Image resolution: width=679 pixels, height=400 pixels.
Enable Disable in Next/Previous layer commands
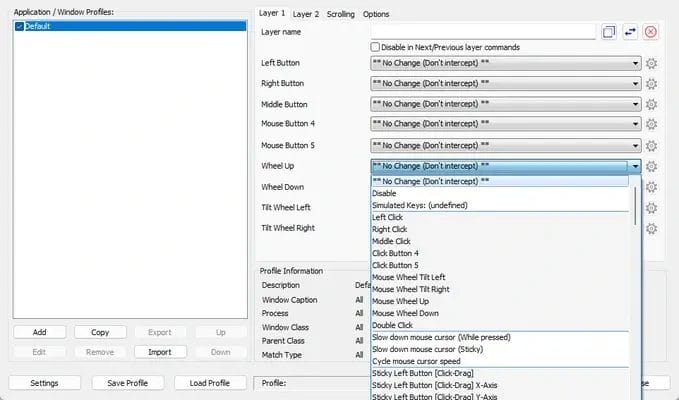click(376, 47)
